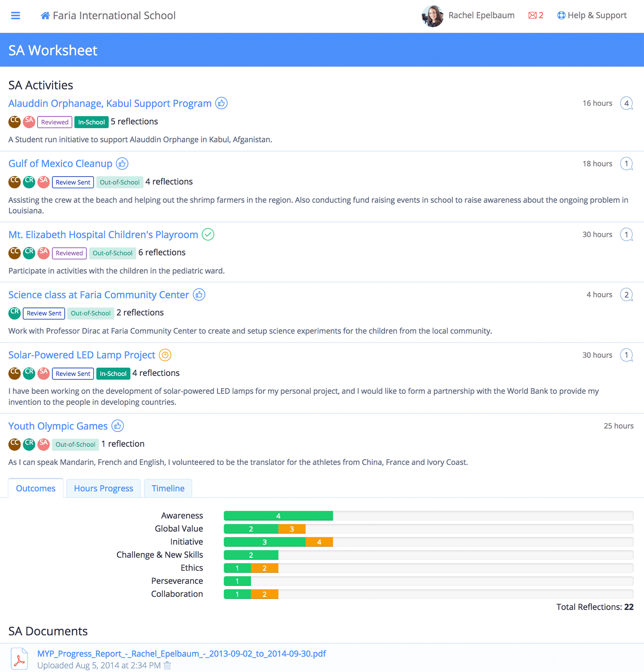Click thumbs-up icon beside Science class title

tap(199, 295)
